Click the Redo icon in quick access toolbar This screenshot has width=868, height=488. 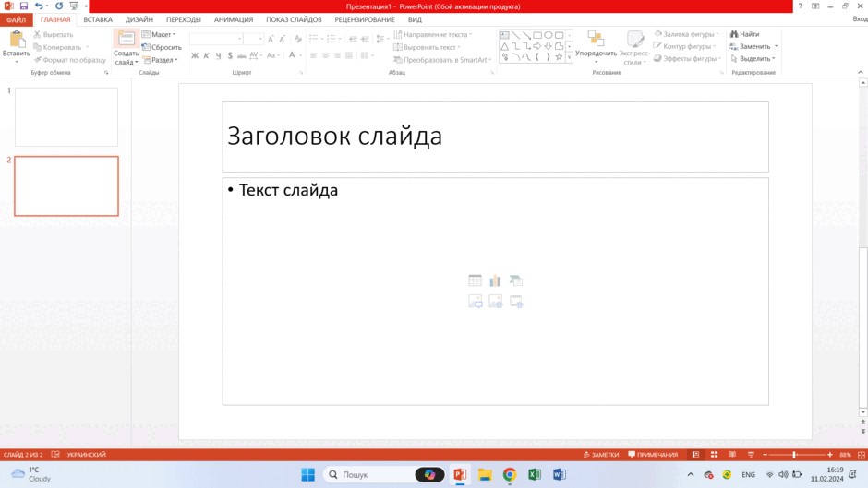coord(59,6)
